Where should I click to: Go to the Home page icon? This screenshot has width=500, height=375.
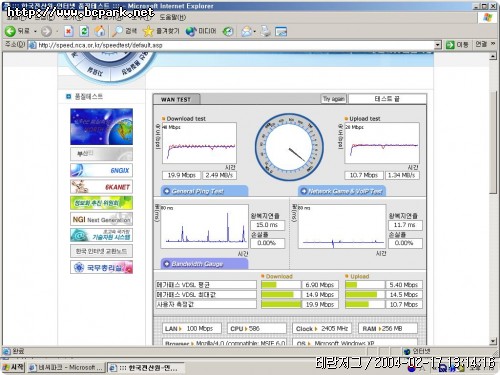pyautogui.click(x=100, y=31)
